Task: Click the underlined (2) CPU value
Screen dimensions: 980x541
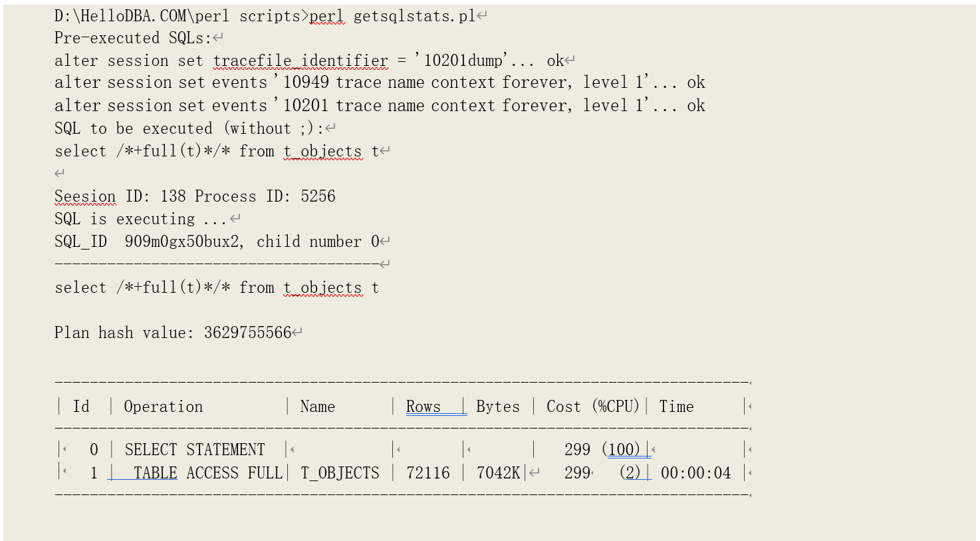Action: (632, 473)
